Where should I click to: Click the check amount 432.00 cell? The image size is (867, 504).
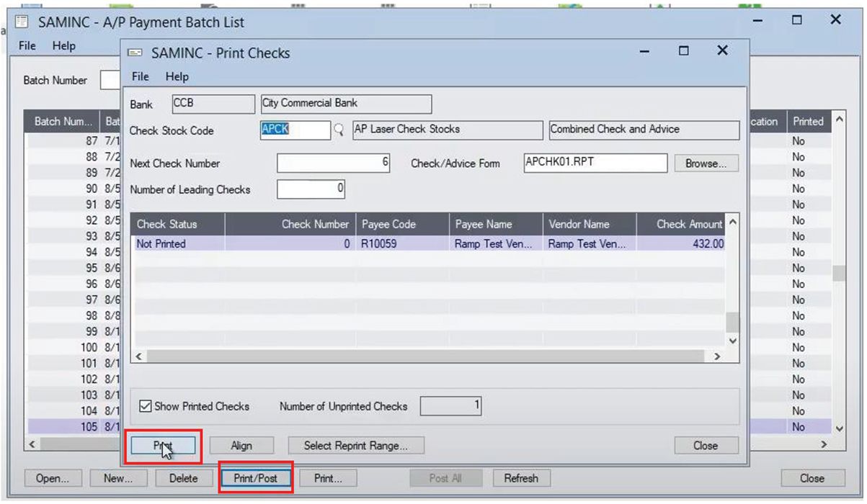tap(680, 244)
